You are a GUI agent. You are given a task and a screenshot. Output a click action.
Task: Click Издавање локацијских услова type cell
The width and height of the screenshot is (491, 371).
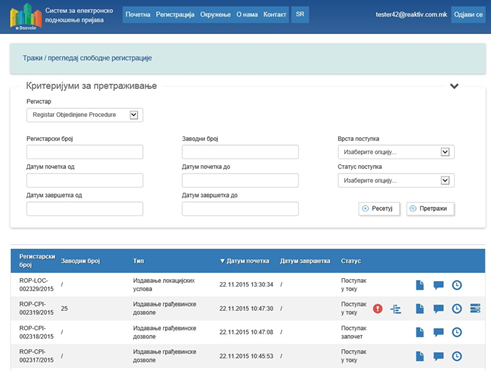(x=164, y=285)
